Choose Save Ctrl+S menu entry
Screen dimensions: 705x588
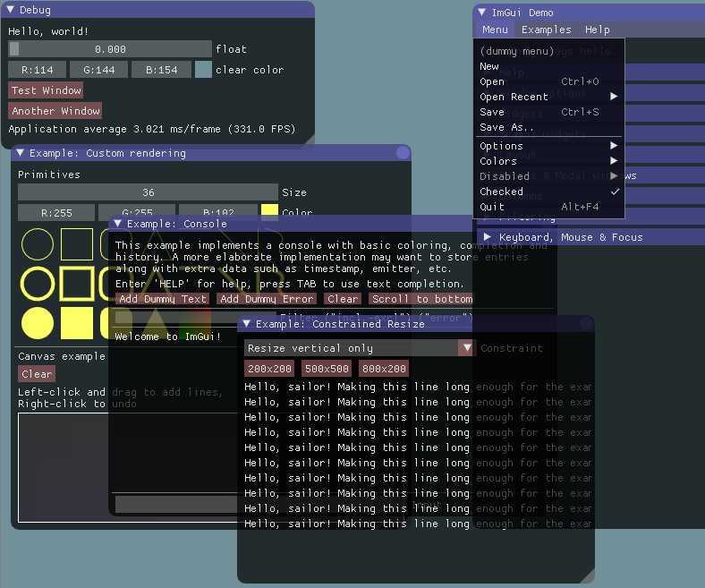tap(548, 112)
